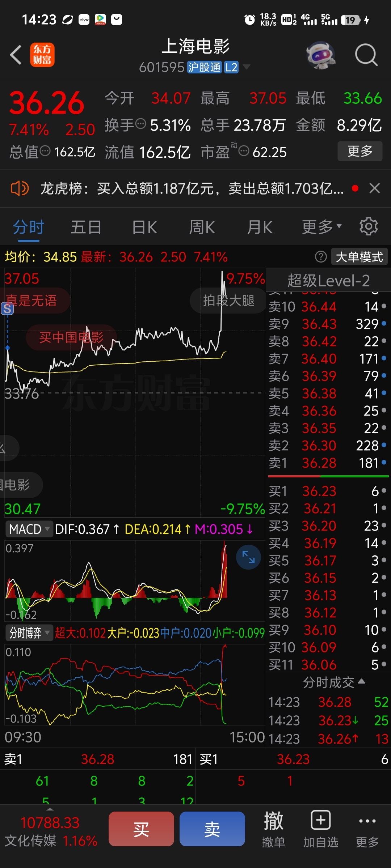391x868 pixels.
Task: Select 买9 order row 36.10
Action: point(328,630)
